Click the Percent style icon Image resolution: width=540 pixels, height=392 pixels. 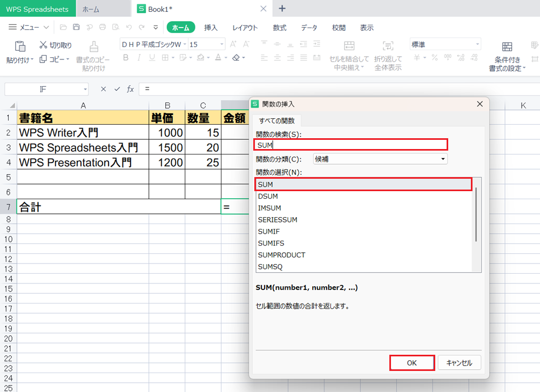435,58
